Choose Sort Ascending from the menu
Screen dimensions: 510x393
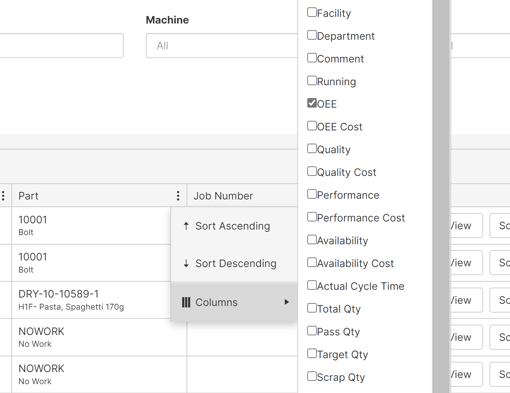click(234, 226)
